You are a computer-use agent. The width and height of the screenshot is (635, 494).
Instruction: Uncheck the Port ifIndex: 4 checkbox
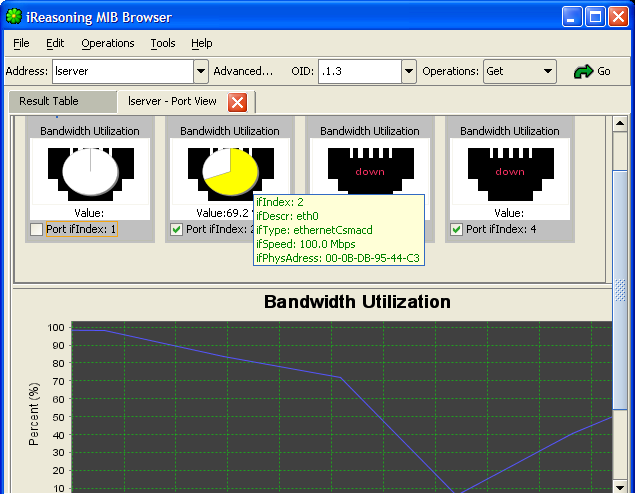tap(457, 230)
